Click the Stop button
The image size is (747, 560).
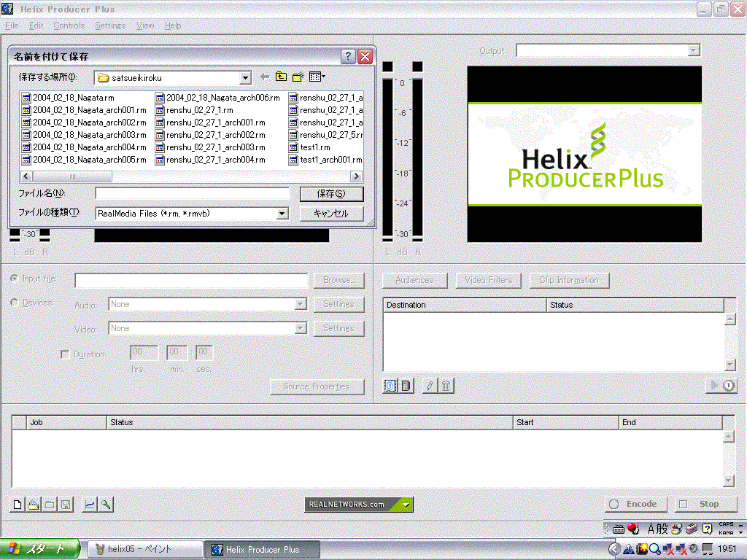coord(705,504)
